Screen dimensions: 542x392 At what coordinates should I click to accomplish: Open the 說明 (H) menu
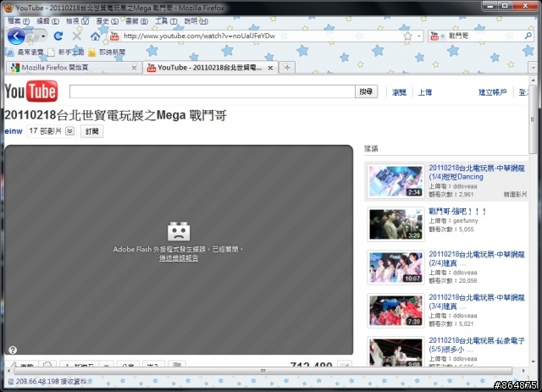point(196,21)
